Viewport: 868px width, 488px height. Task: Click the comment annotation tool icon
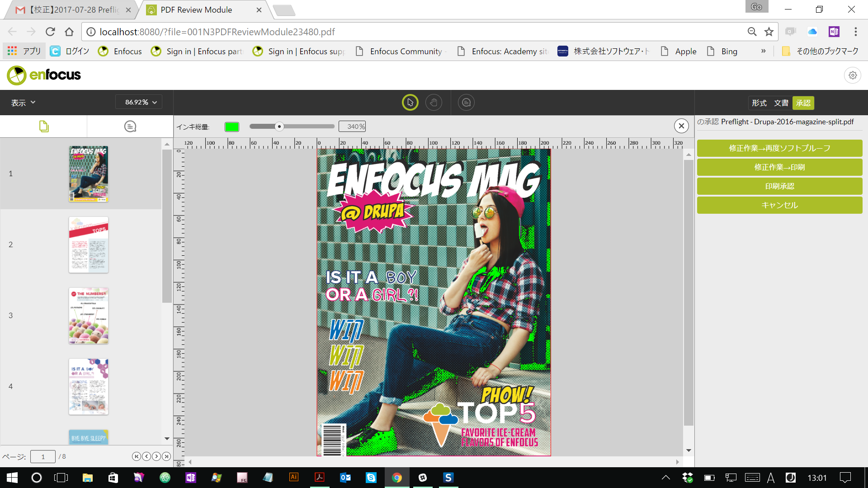click(466, 103)
